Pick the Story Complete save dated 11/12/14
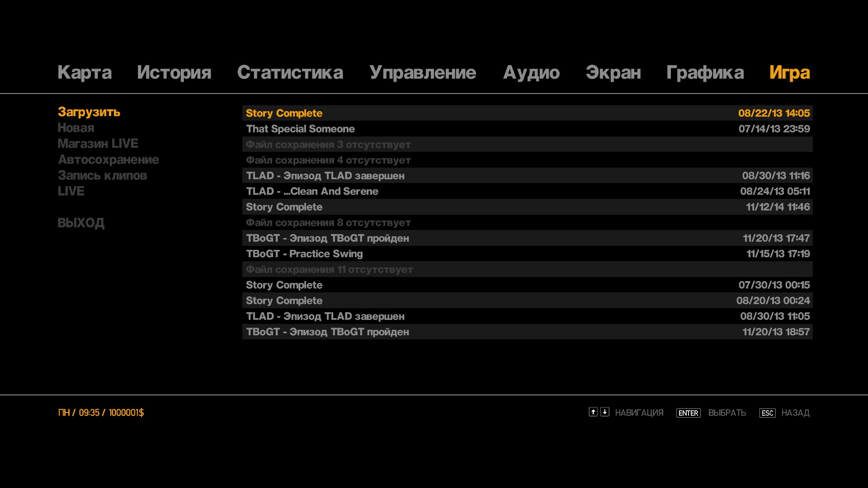This screenshot has width=868, height=488. click(284, 207)
